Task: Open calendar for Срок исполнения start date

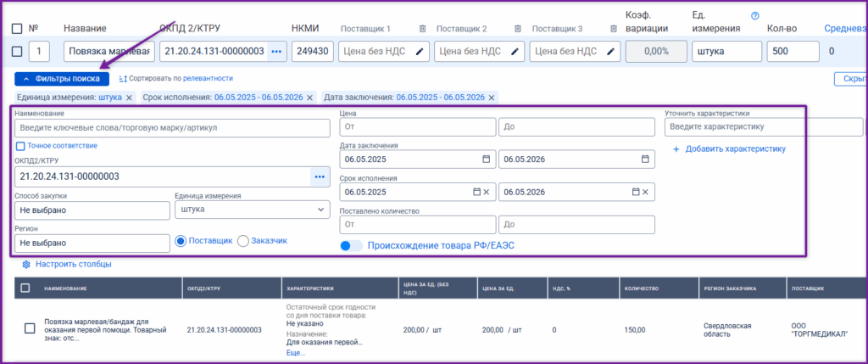Action: point(476,192)
